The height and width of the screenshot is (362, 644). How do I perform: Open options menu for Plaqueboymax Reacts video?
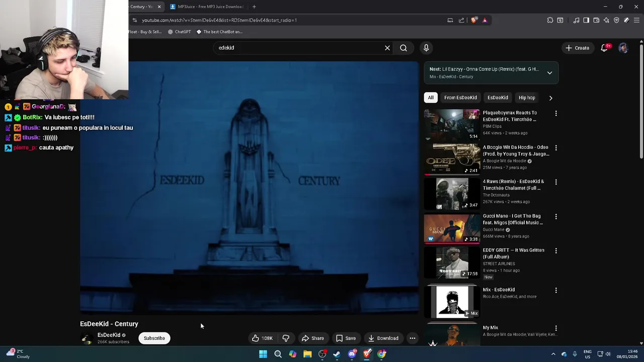tap(556, 114)
